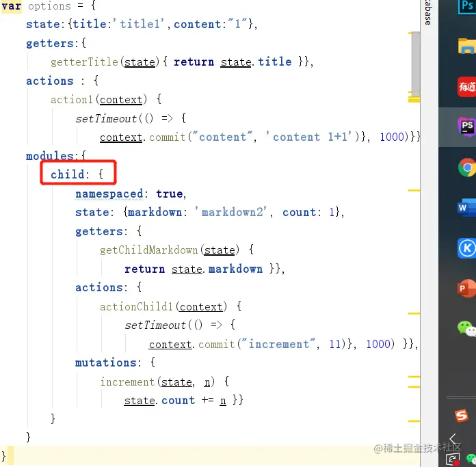This screenshot has height=467, width=476.
Task: Click the 'content 1+1' string literal
Action: [308, 137]
